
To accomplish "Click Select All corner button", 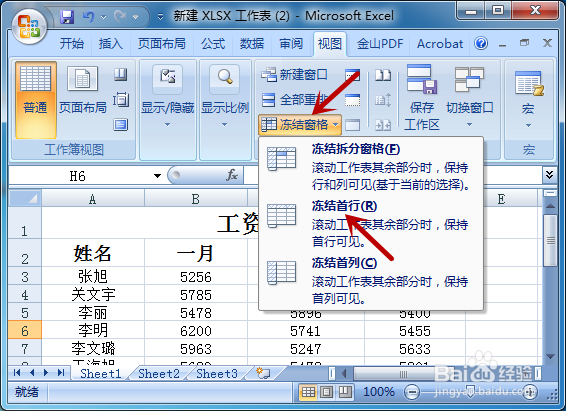I will pyautogui.click(x=25, y=198).
